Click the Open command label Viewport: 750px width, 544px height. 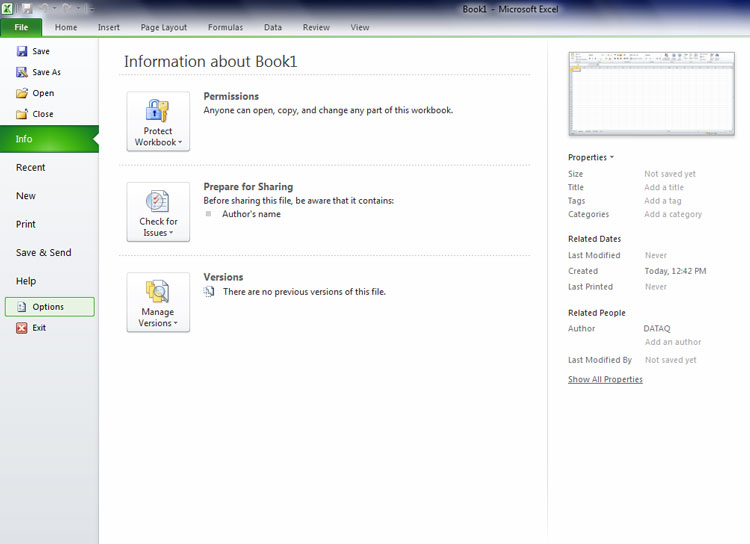click(x=43, y=93)
